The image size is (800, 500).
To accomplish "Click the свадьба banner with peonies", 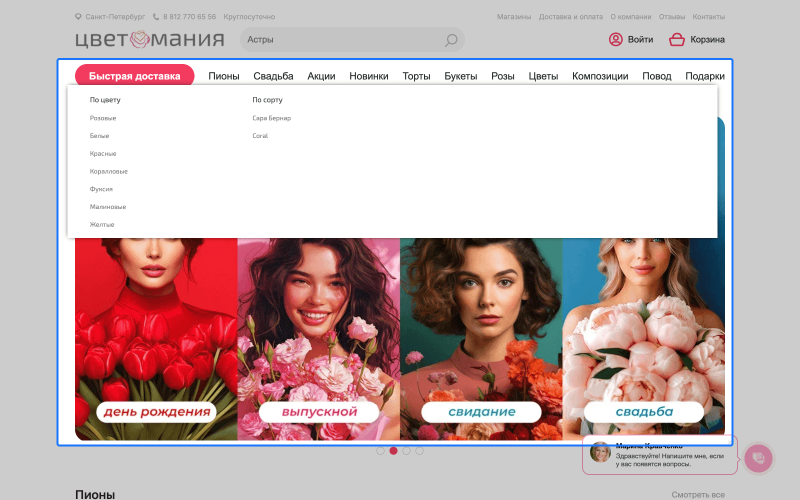I will tap(644, 340).
